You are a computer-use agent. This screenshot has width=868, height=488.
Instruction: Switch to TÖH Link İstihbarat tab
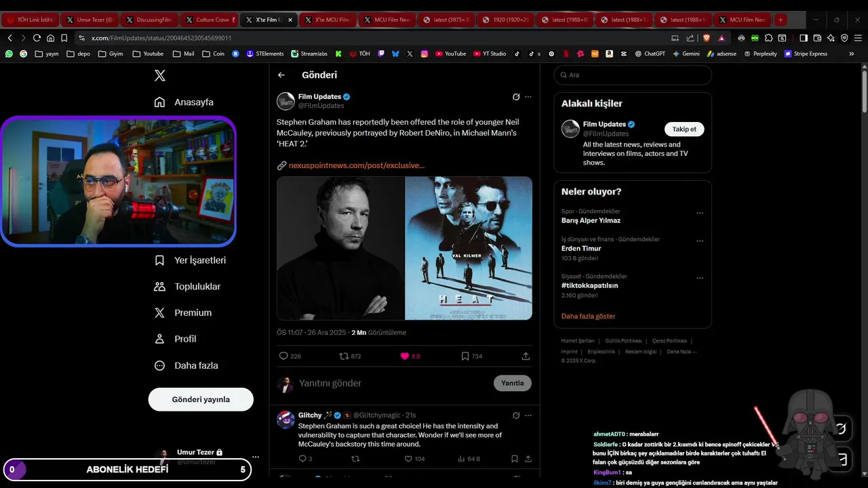[x=30, y=20]
